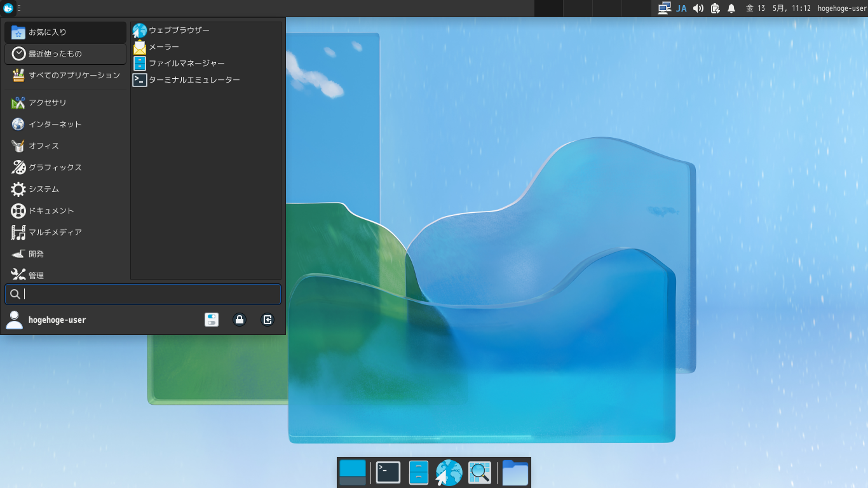The image size is (868, 488).
Task: Open the Accessories (アクセサリ) category
Action: pyautogui.click(x=65, y=103)
